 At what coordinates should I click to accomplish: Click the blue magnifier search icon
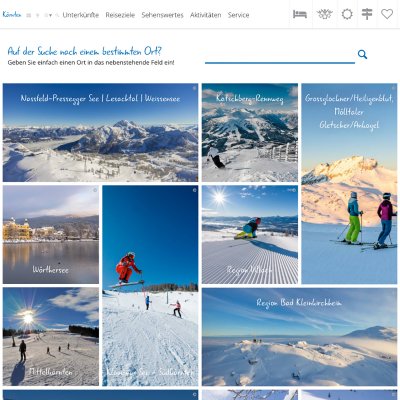pyautogui.click(x=362, y=54)
